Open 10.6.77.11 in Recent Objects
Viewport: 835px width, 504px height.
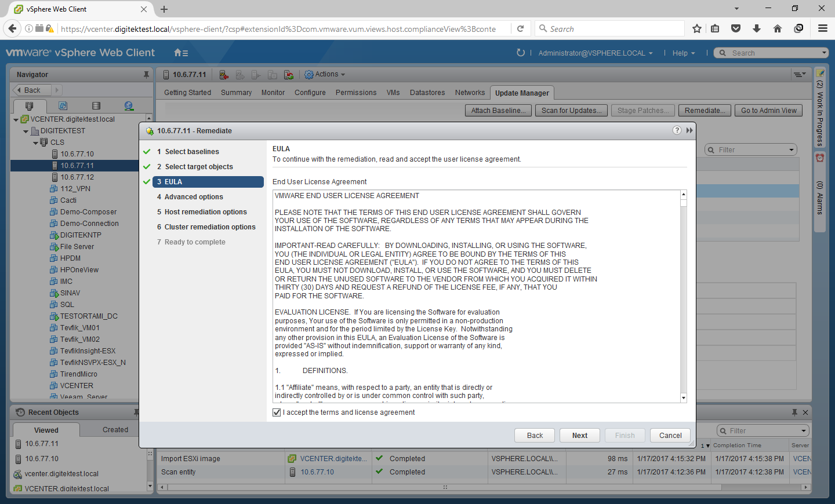[42, 444]
